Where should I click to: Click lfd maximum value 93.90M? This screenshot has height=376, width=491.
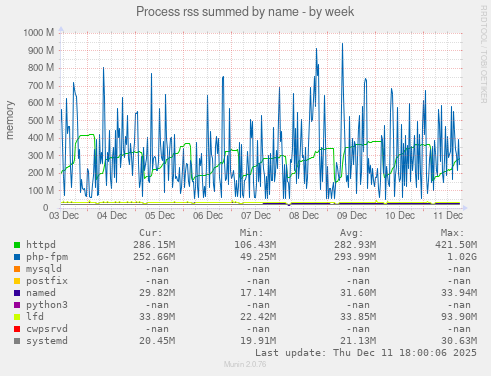click(459, 317)
